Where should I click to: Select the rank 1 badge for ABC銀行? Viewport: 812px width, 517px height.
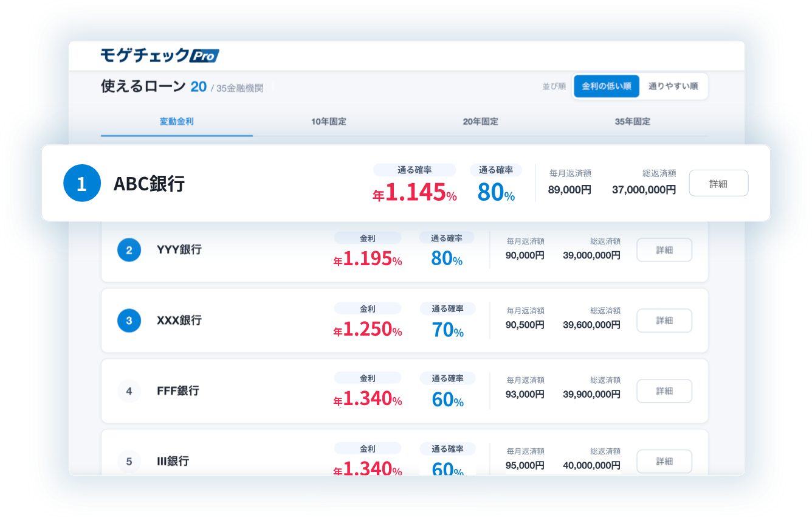pos(81,184)
